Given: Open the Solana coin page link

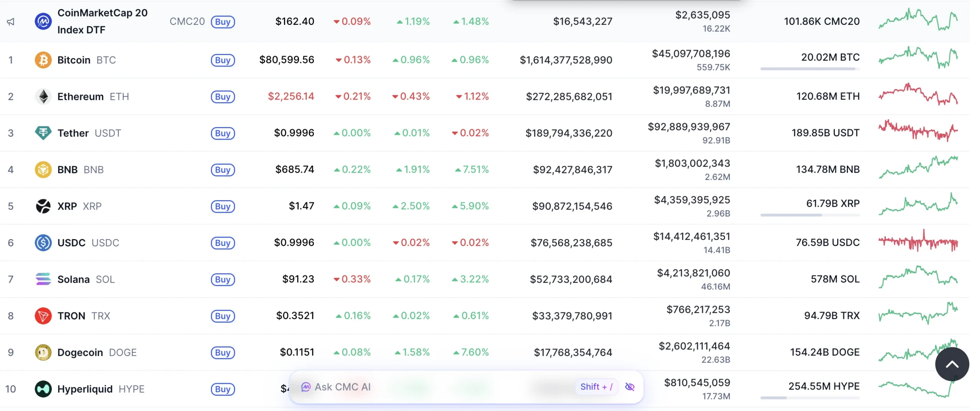Looking at the screenshot, I should click(x=86, y=279).
